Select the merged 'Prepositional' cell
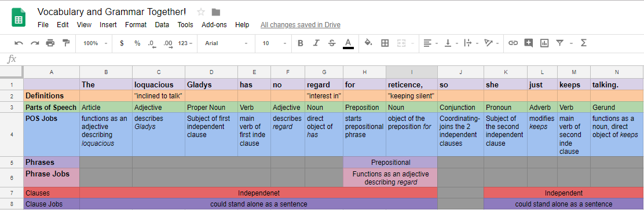Screen dimensions: 644x210 click(390, 163)
